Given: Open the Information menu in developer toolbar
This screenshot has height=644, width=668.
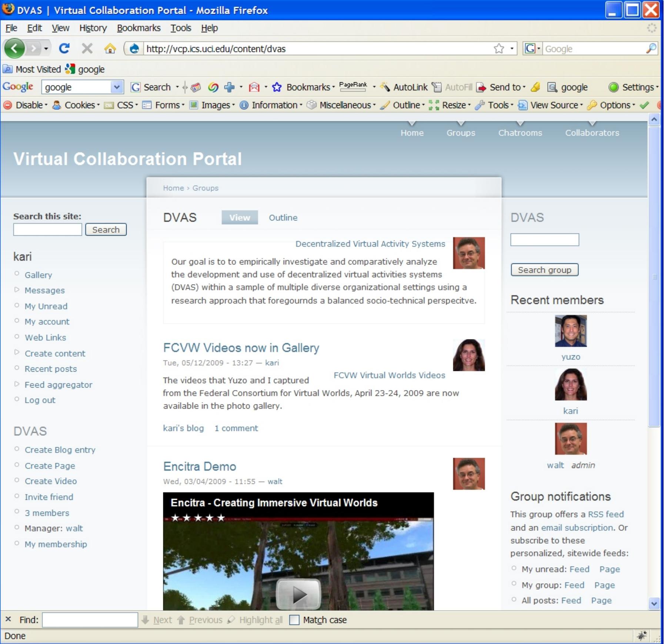Looking at the screenshot, I should pos(271,105).
